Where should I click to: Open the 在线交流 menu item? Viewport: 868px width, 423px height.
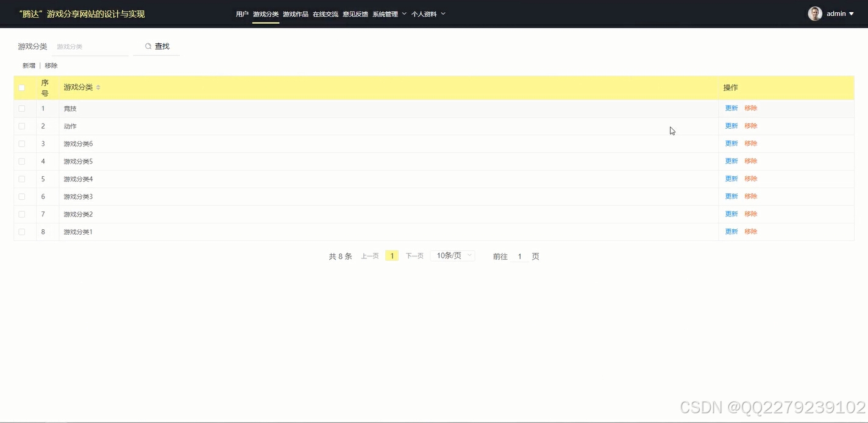[325, 13]
